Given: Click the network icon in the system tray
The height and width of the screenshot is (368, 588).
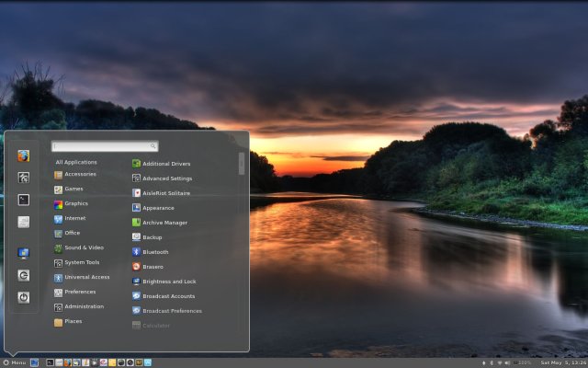Looking at the screenshot, I should (x=500, y=362).
